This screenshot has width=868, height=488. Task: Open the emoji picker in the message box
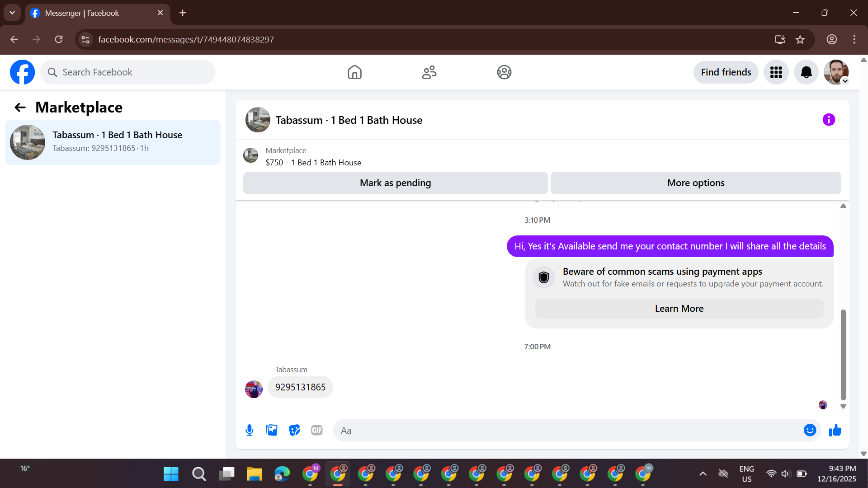click(x=810, y=430)
